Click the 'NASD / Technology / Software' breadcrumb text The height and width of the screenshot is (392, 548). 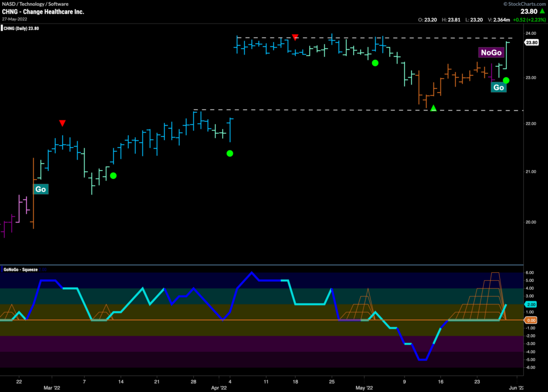pyautogui.click(x=35, y=4)
